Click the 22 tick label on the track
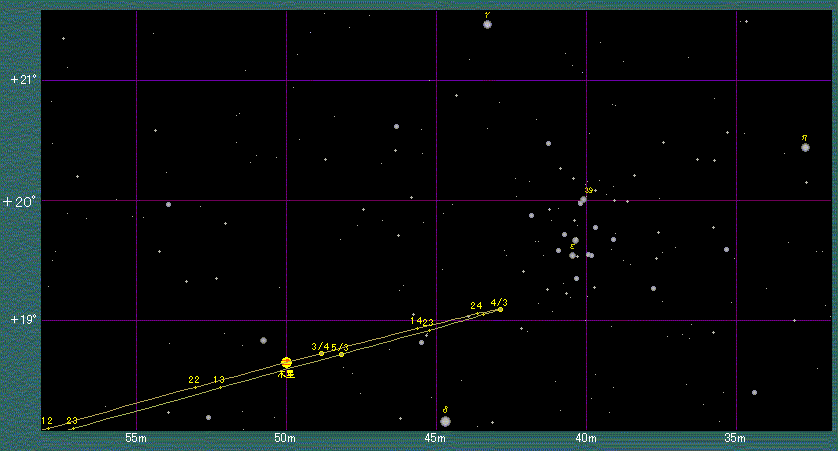 coord(194,380)
